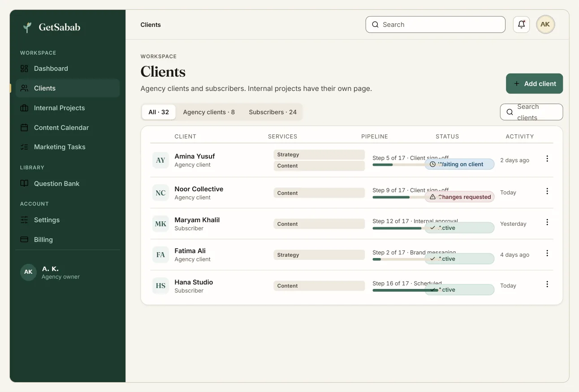This screenshot has height=392, width=579.
Task: Click the Question Bank book icon
Action: pyautogui.click(x=25, y=184)
